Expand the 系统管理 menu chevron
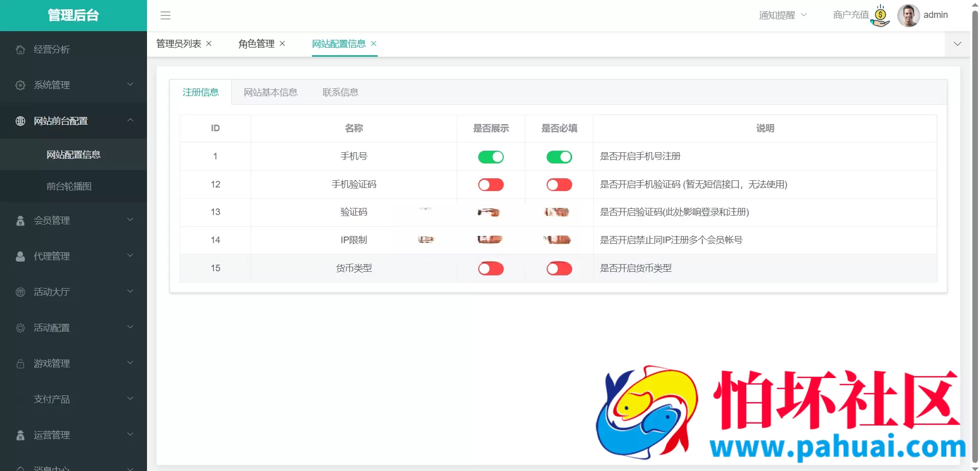The width and height of the screenshot is (980, 471). point(130,84)
